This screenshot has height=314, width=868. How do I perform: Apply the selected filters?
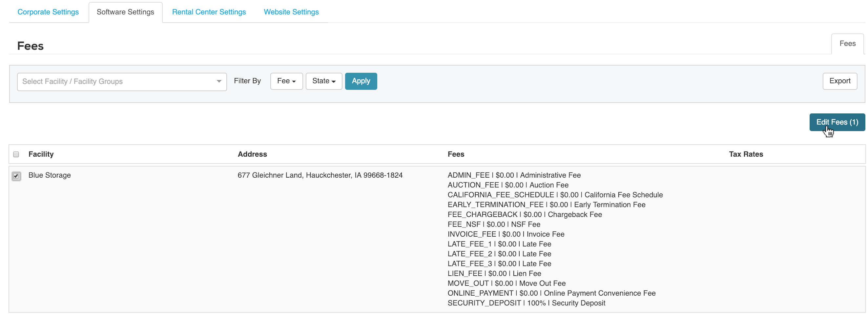tap(361, 81)
